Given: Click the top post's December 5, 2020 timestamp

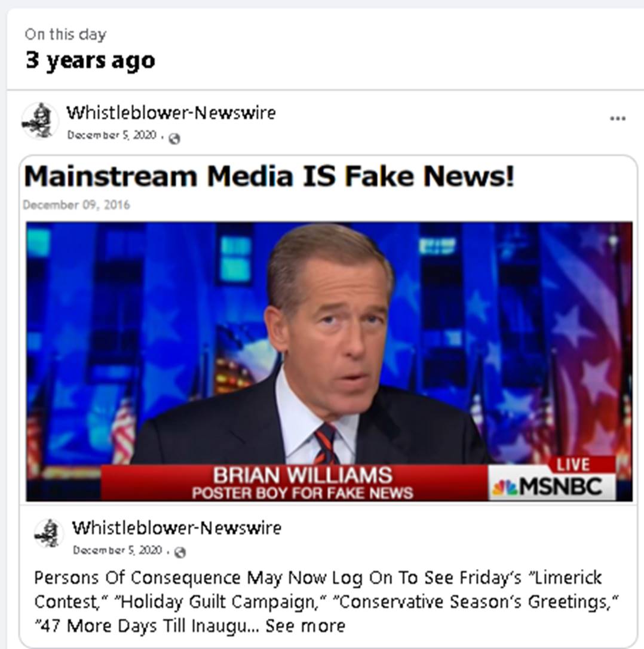Looking at the screenshot, I should [x=112, y=136].
